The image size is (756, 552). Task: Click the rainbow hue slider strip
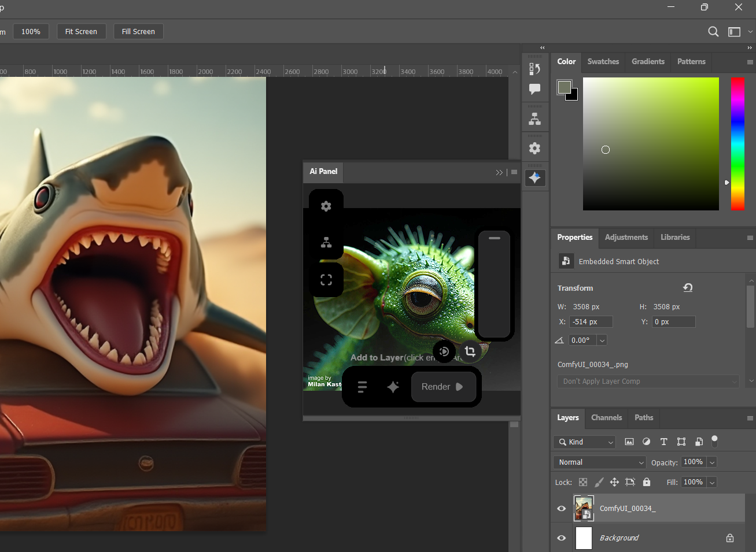737,143
